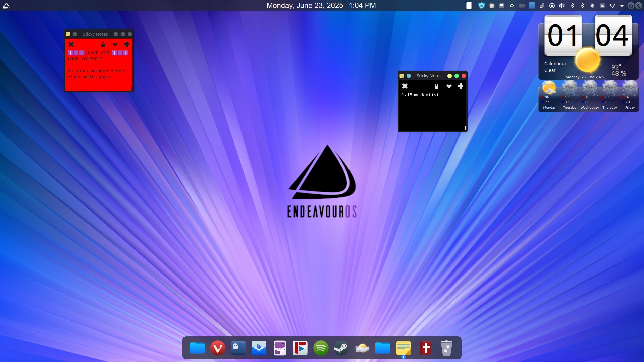Screen dimensions: 644x362
Task: Open the Bible app with cross icon
Action: coord(426,348)
